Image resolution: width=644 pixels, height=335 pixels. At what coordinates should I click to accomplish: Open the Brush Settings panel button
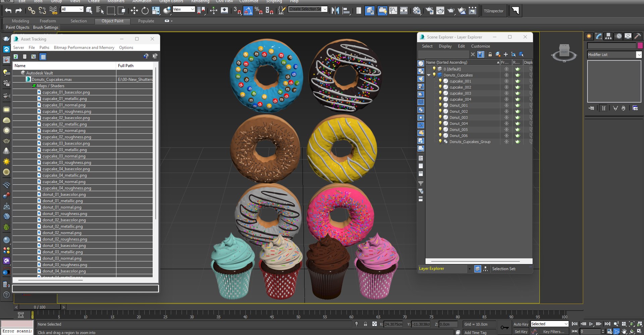click(46, 28)
